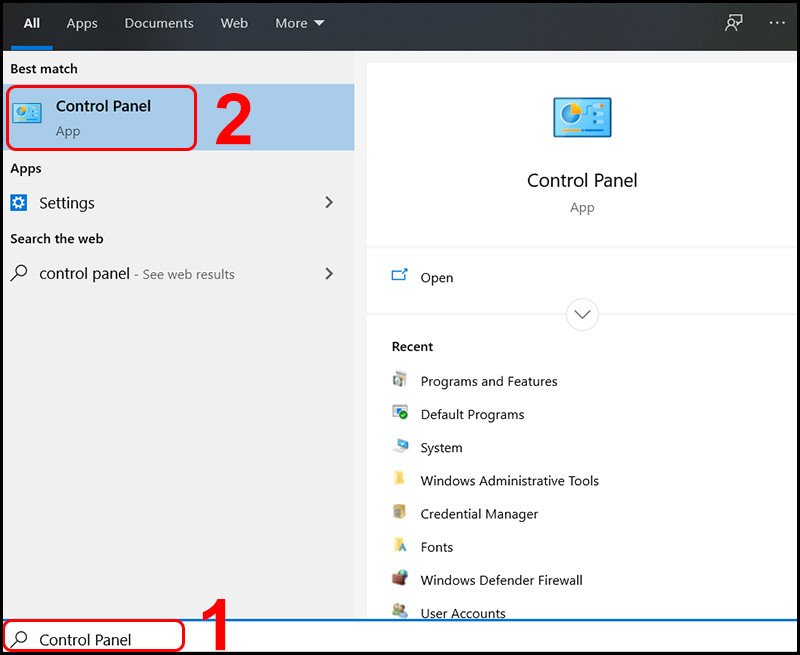This screenshot has width=800, height=655.
Task: Select the Apps filter tab
Action: coord(82,23)
